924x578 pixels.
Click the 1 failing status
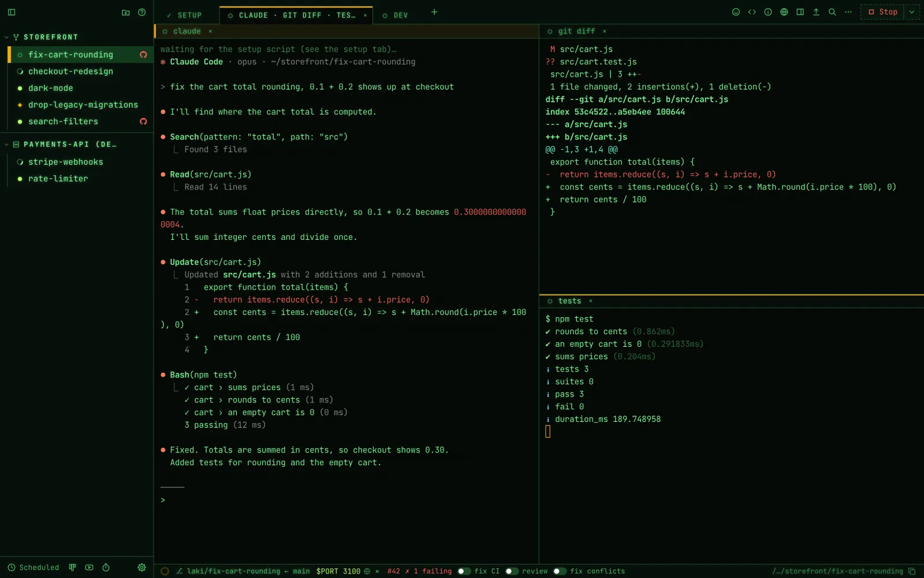click(x=429, y=571)
